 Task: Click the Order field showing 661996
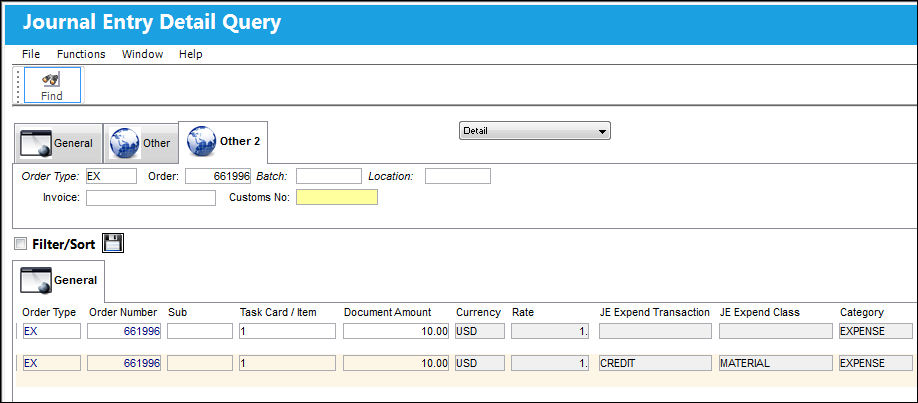point(218,176)
